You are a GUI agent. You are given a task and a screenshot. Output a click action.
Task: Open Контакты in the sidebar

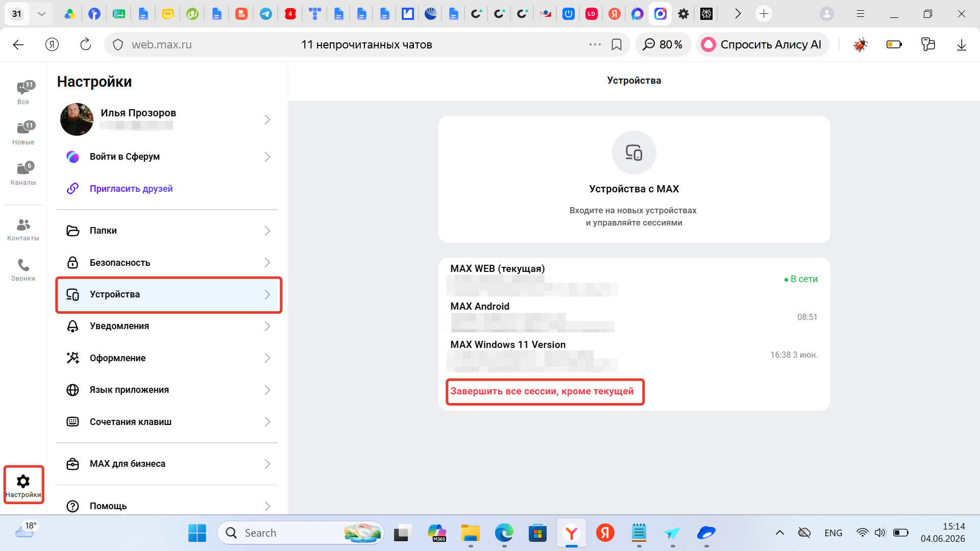pos(23,229)
